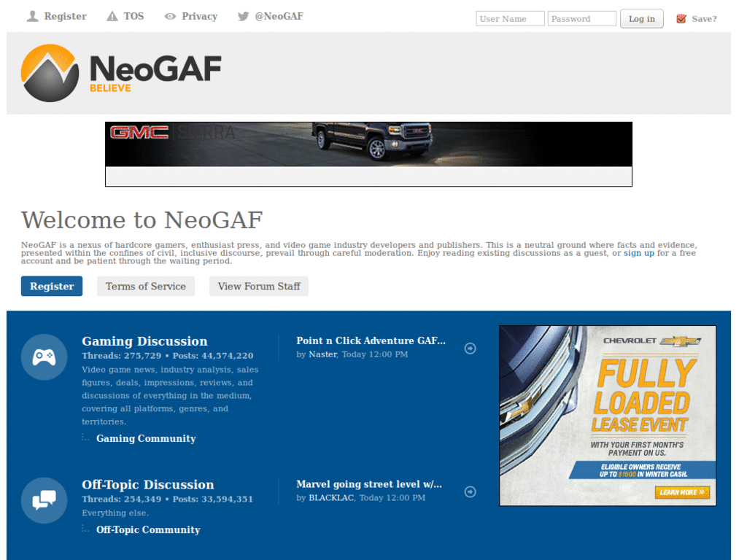This screenshot has width=747, height=560.
Task: View the user profile of Naster
Action: click(323, 354)
